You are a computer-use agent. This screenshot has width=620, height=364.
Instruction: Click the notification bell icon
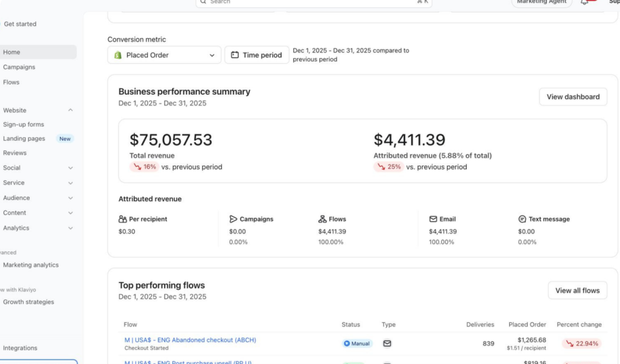[584, 2]
